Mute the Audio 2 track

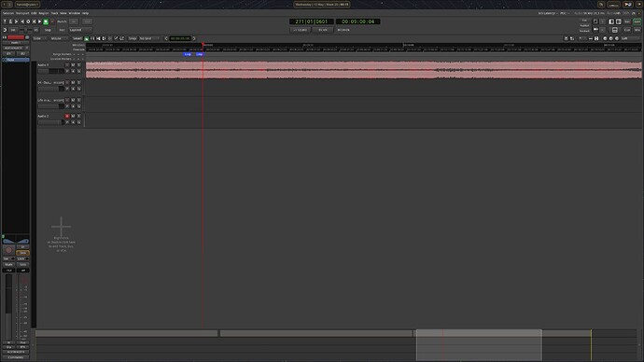pyautogui.click(x=73, y=116)
